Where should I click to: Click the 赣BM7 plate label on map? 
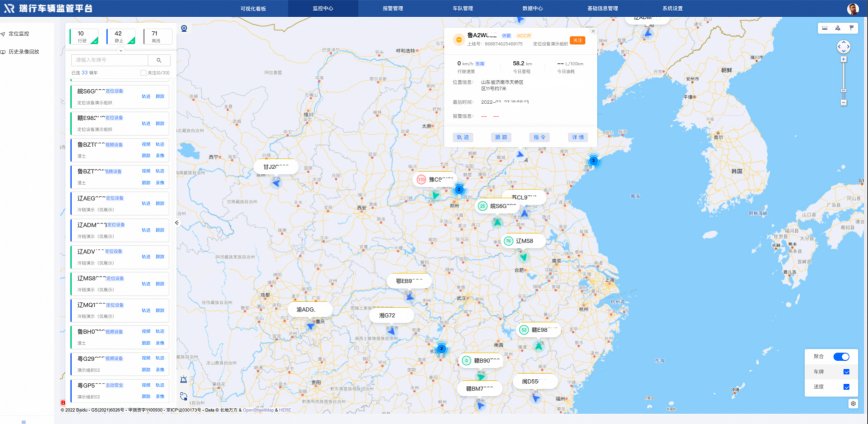pyautogui.click(x=479, y=389)
